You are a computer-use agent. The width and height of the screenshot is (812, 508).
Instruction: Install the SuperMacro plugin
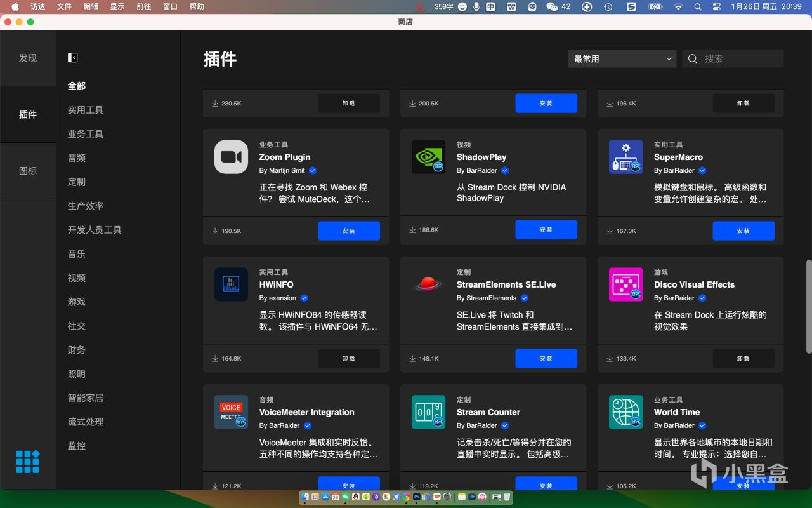[743, 231]
